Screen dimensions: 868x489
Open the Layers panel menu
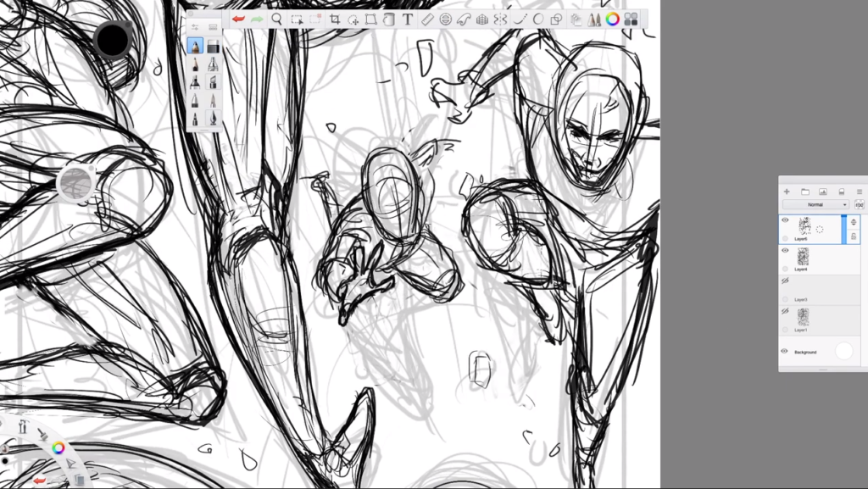[860, 192]
